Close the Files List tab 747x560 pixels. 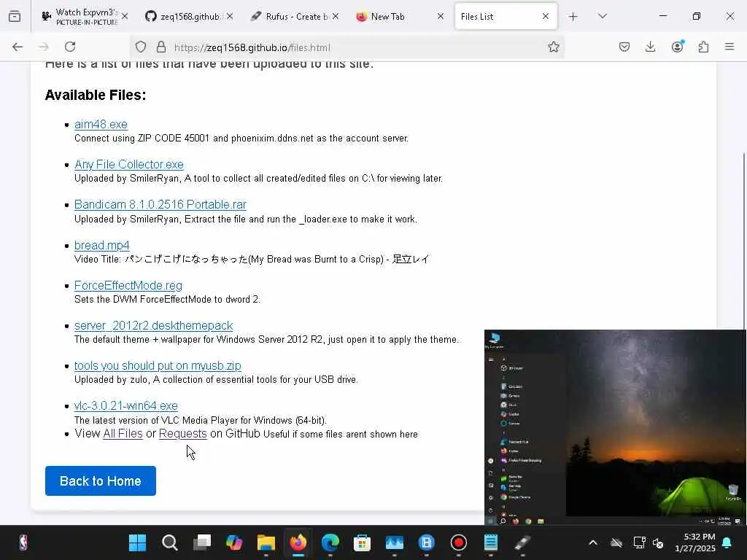(x=546, y=16)
